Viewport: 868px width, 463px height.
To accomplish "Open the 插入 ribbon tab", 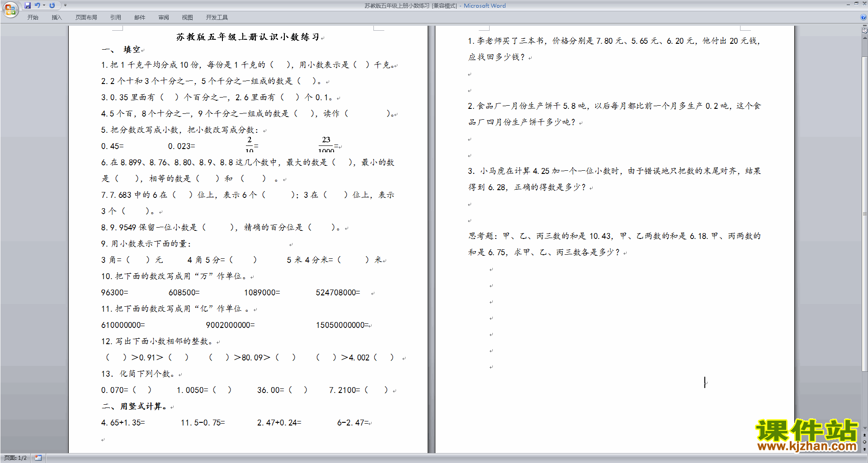I will point(57,18).
